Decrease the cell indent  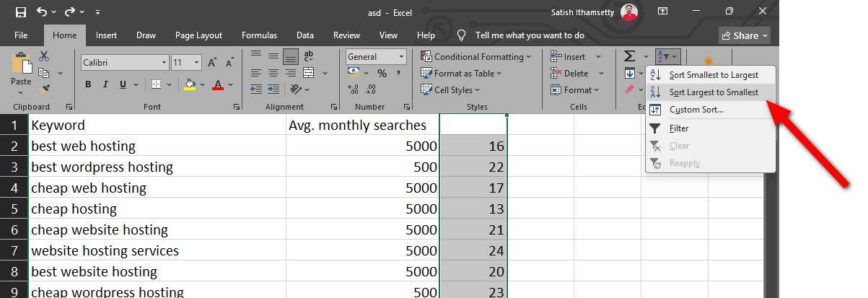click(x=257, y=89)
